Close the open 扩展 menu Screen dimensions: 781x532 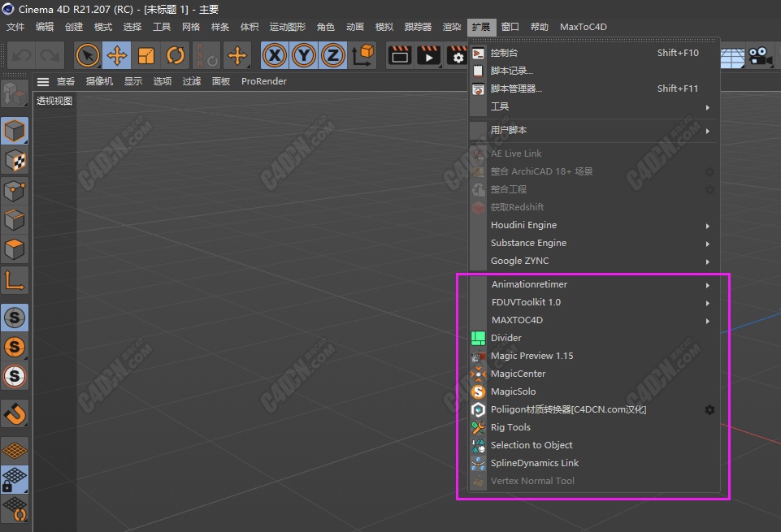pyautogui.click(x=481, y=27)
